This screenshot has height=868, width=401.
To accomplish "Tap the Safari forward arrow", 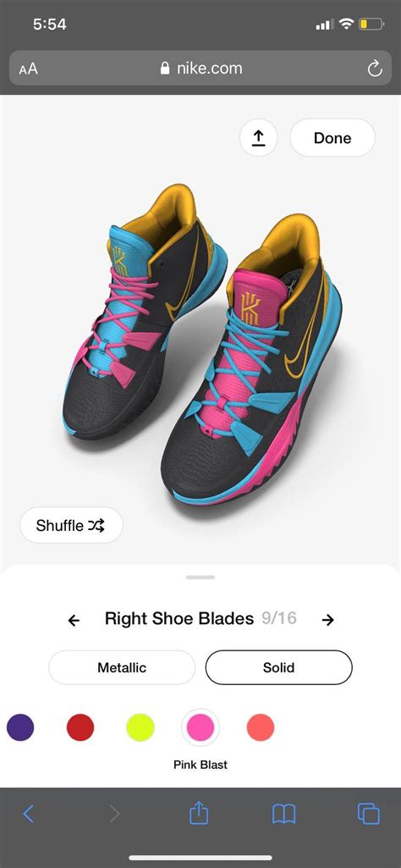I will click(x=114, y=813).
